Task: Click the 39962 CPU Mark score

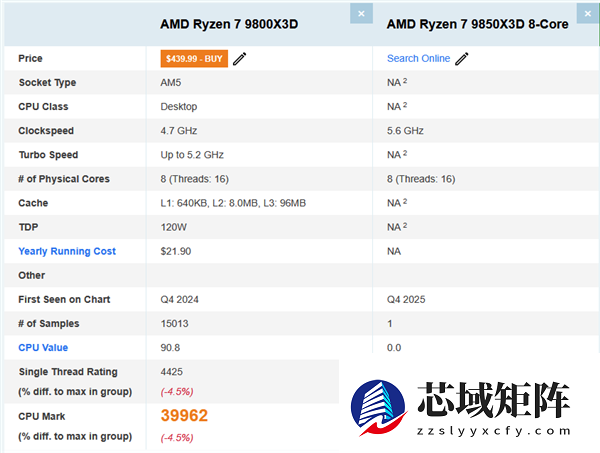Action: coord(184,416)
